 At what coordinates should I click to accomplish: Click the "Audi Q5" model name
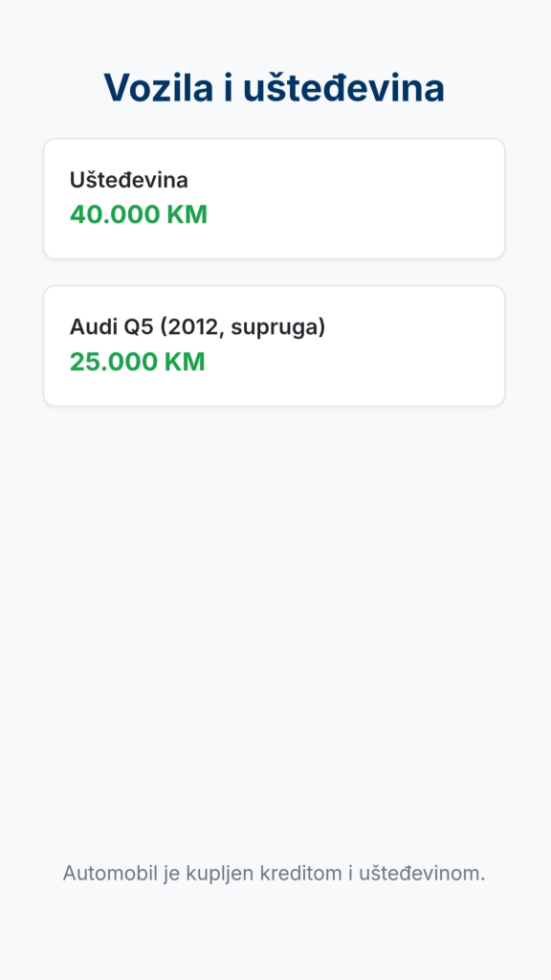pyautogui.click(x=112, y=327)
